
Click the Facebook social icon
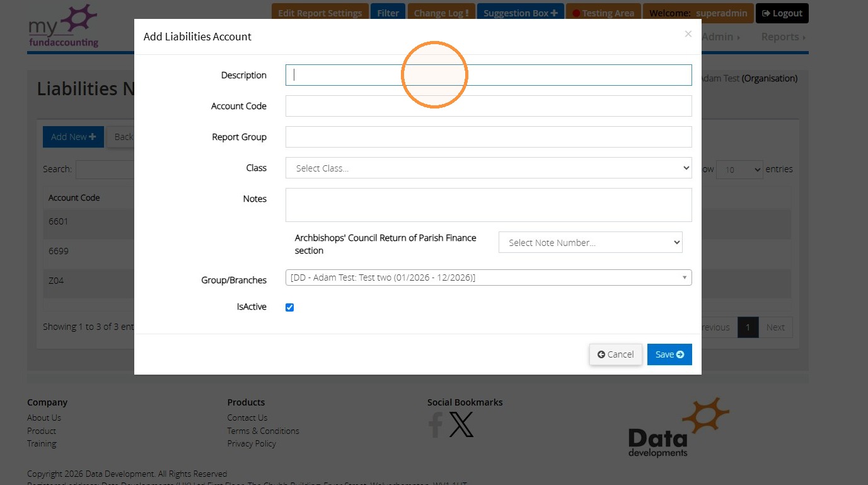436,424
